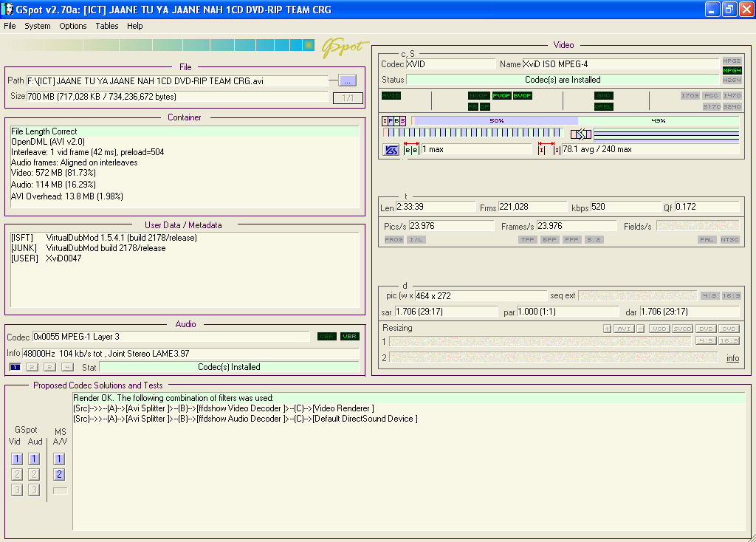
Task: Click the 50% portion of frame distribution bar
Action: click(495, 120)
